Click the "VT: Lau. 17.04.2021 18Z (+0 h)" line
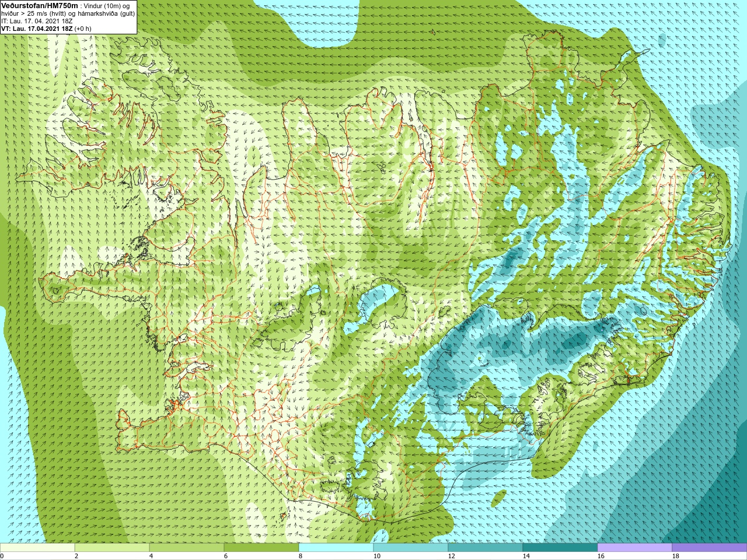The height and width of the screenshot is (560, 747). tap(46, 29)
